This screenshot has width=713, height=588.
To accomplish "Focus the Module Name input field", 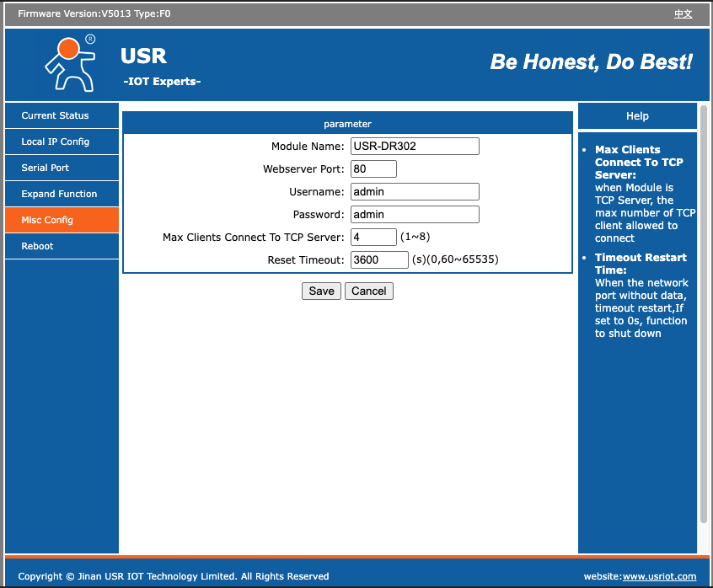I will (415, 147).
